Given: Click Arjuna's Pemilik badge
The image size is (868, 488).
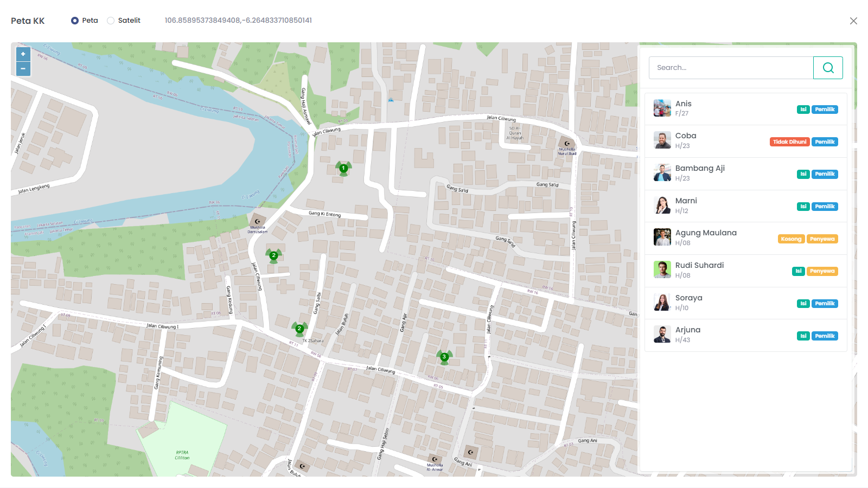Looking at the screenshot, I should coord(825,336).
